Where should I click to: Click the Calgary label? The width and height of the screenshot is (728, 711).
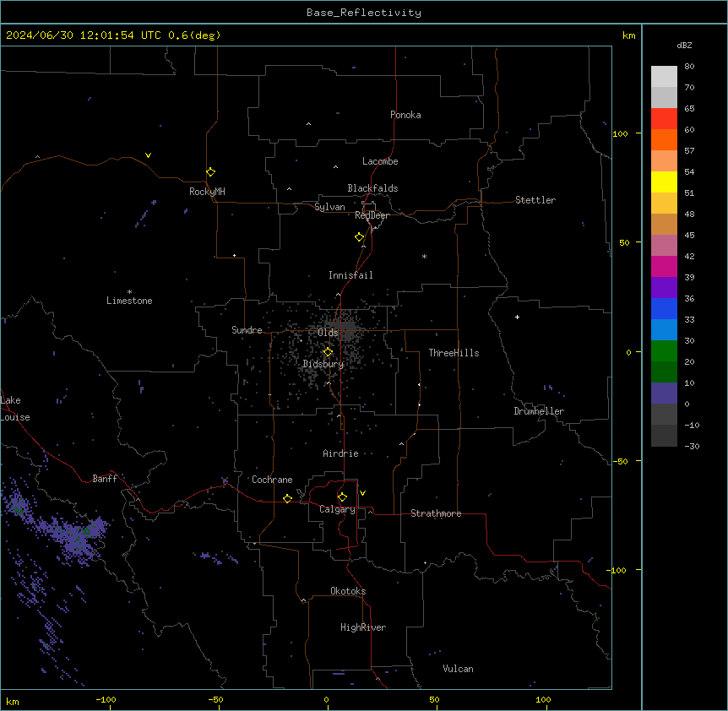tap(338, 509)
